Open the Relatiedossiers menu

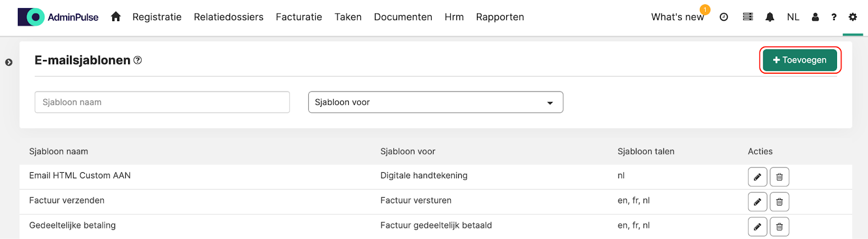(x=228, y=17)
